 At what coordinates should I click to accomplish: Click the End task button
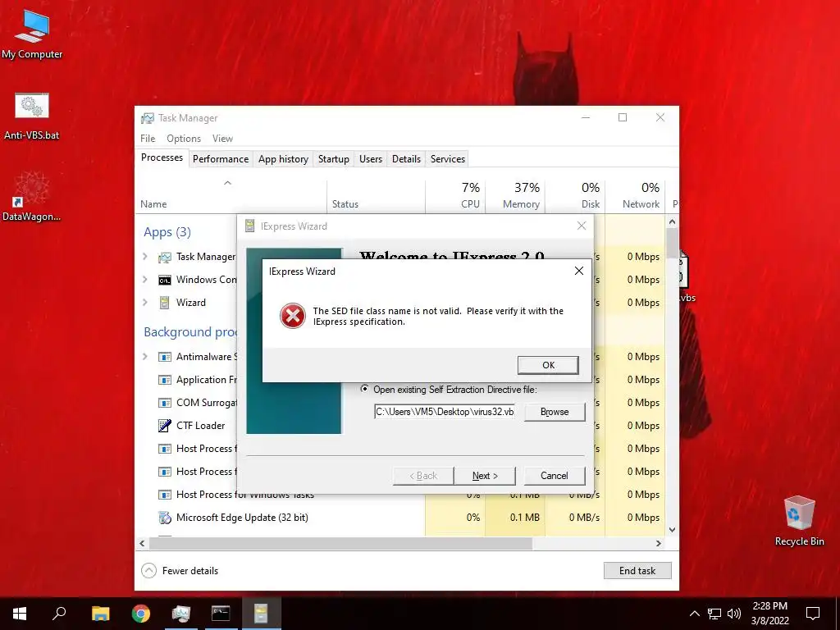click(637, 571)
